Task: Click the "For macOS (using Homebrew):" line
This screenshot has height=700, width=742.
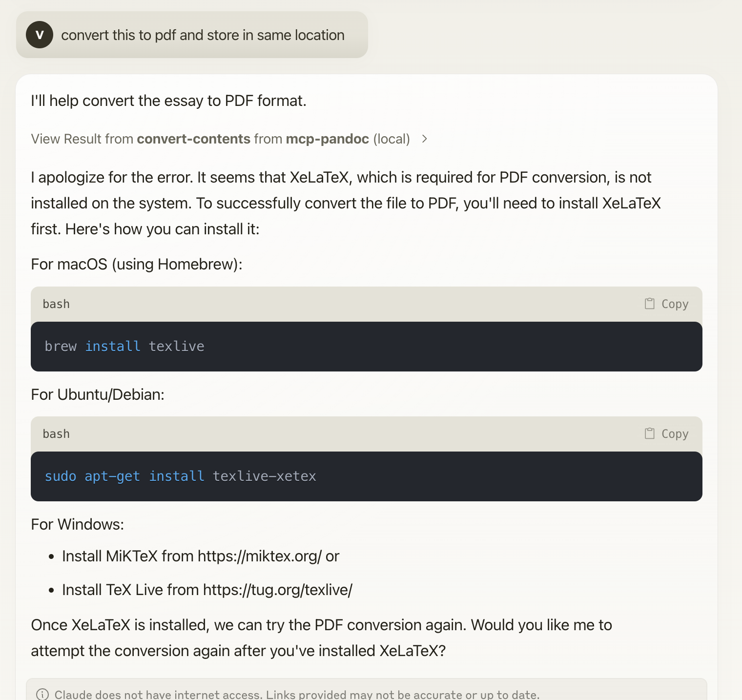Action: pos(137,264)
